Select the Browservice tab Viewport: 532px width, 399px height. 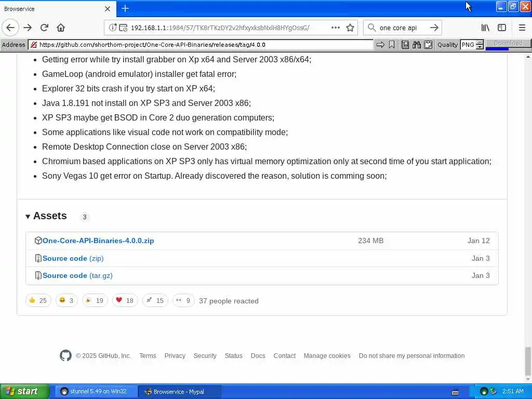[58, 9]
